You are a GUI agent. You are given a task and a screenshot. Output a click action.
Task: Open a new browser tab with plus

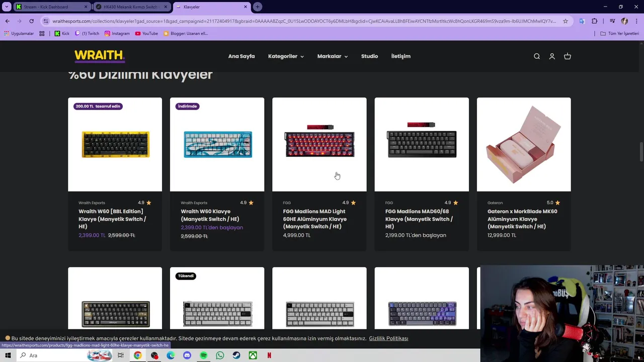pyautogui.click(x=258, y=7)
